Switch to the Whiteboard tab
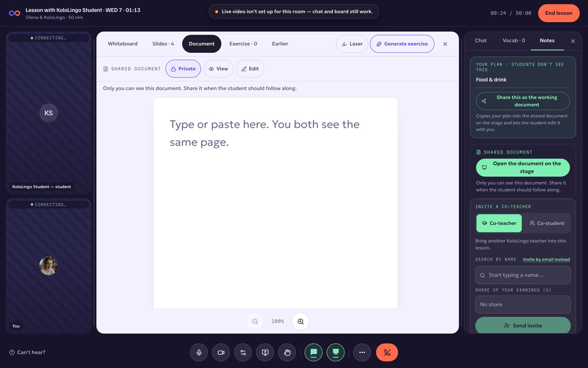The image size is (588, 368). tap(123, 44)
